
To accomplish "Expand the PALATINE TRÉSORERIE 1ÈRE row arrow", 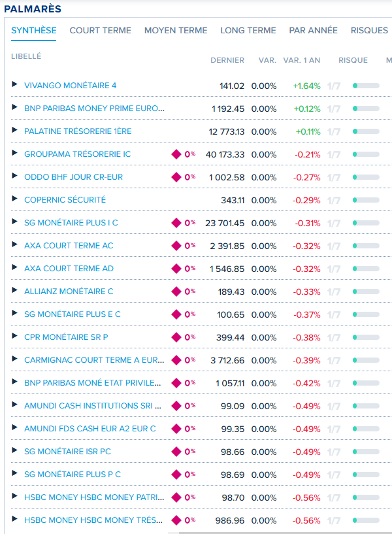I will [15, 131].
